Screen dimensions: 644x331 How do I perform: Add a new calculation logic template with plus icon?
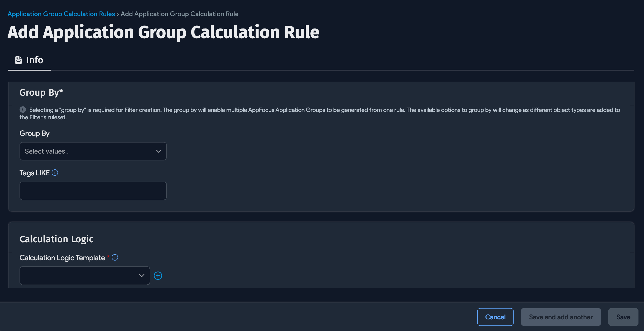coord(158,276)
